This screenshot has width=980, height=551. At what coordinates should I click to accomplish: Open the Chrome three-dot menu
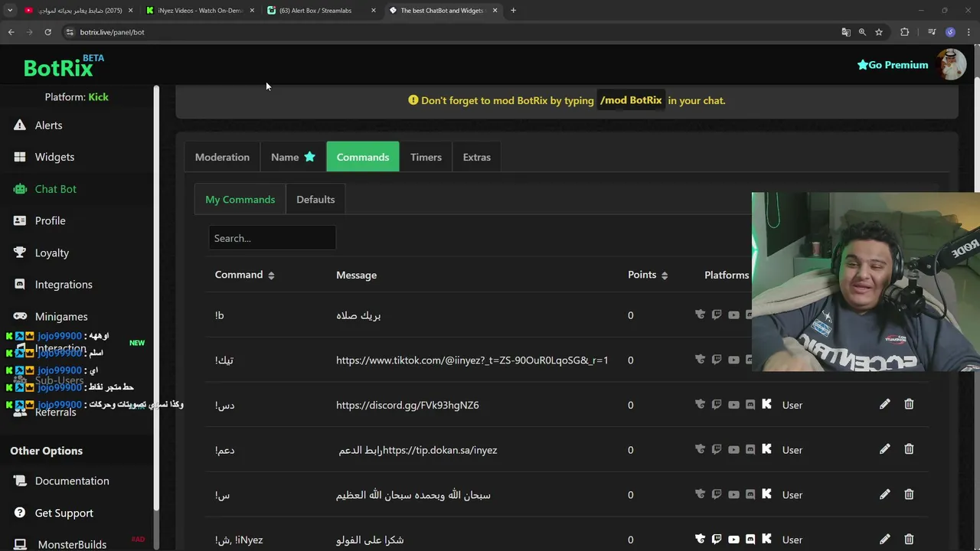[x=969, y=32]
